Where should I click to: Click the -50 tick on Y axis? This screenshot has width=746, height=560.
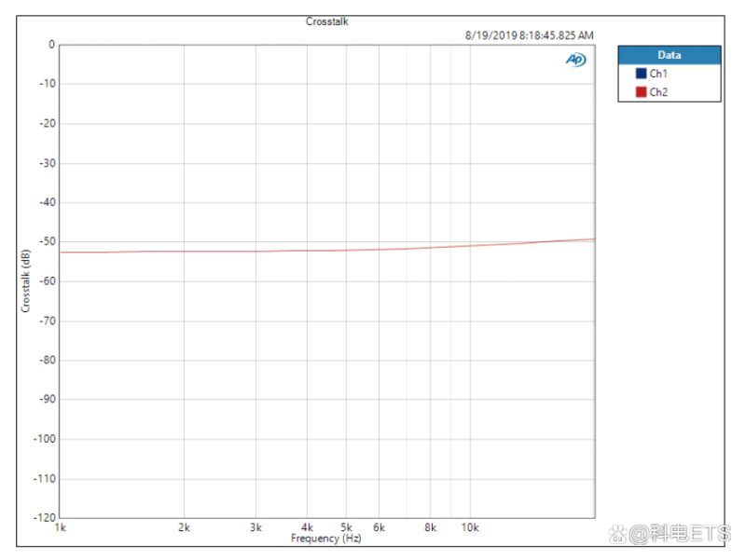click(46, 241)
